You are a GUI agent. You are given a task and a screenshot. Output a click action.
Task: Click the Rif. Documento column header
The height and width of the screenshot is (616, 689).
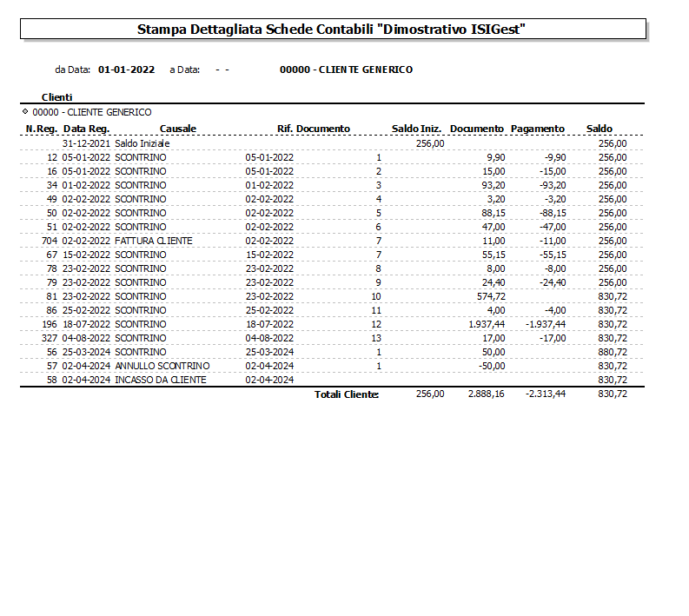[x=313, y=129]
